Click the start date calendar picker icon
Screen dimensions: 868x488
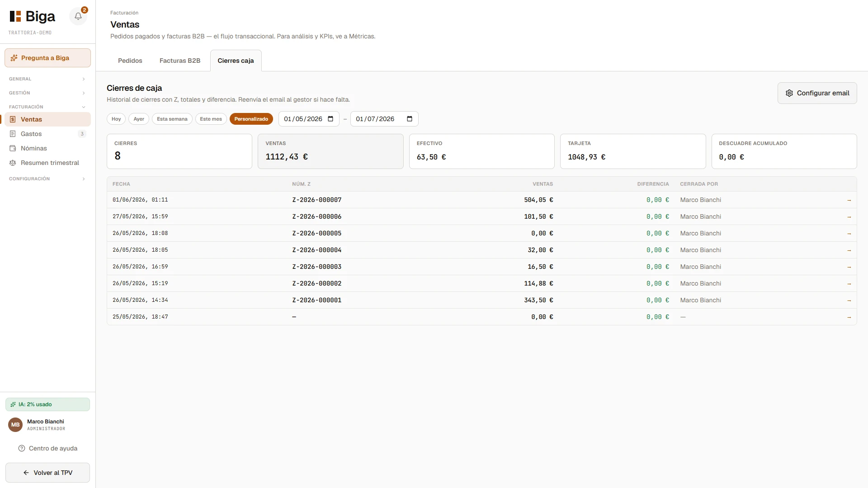(330, 119)
